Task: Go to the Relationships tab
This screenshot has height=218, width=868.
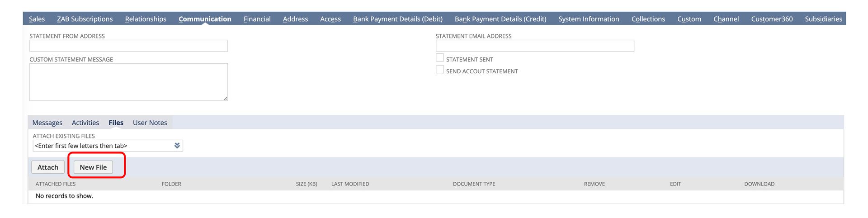Action: click(x=146, y=19)
